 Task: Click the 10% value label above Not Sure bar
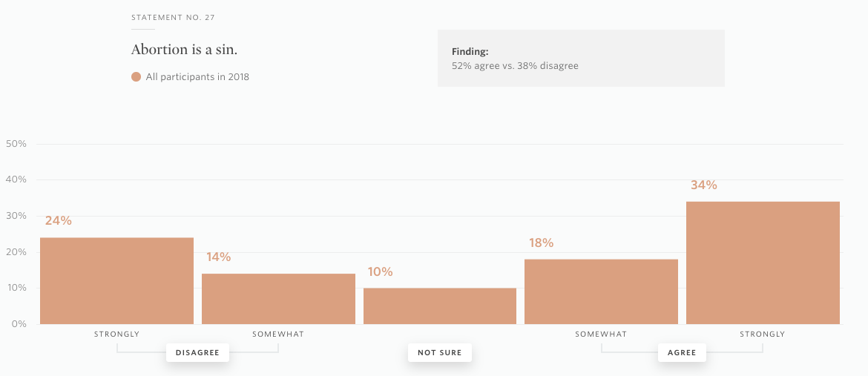[x=381, y=272]
